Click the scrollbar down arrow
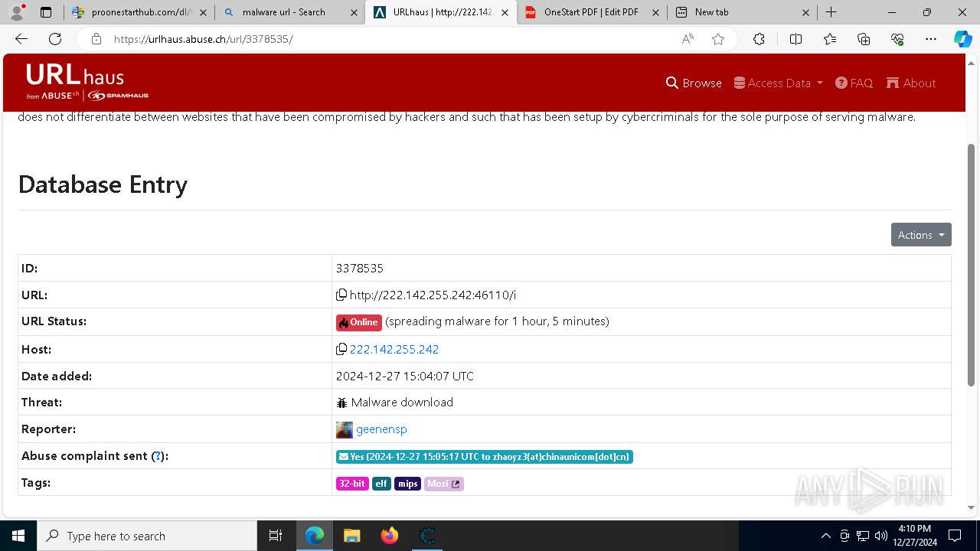The image size is (980, 551). [972, 507]
